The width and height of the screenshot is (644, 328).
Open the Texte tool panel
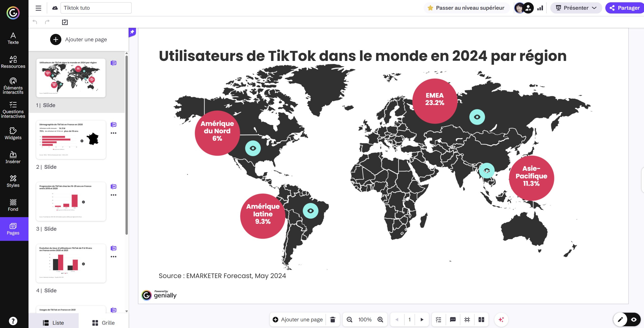point(13,38)
